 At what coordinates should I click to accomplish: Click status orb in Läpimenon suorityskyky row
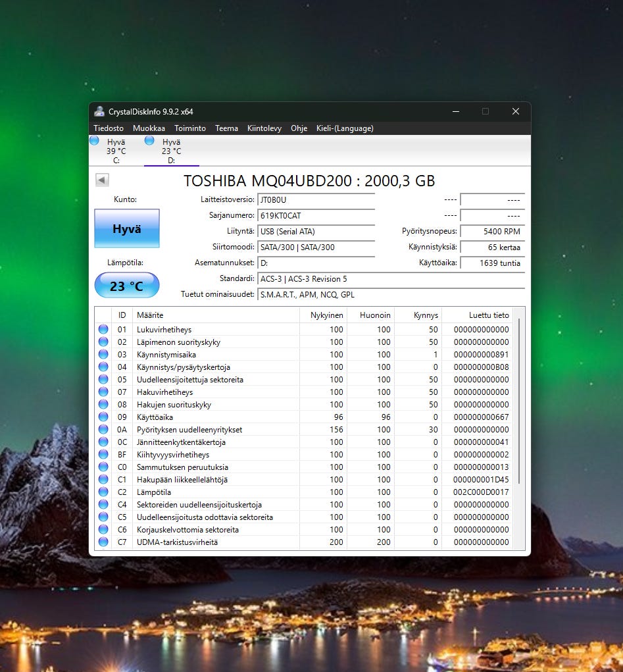(x=103, y=342)
